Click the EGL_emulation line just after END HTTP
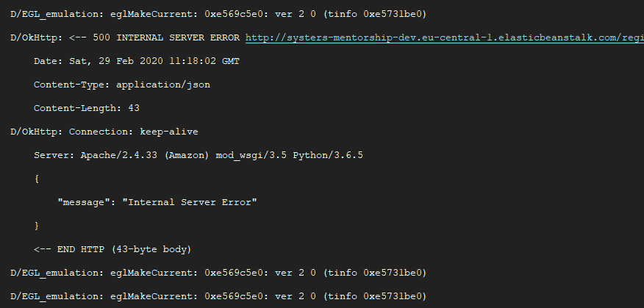The width and height of the screenshot is (644, 308). pyautogui.click(x=218, y=273)
